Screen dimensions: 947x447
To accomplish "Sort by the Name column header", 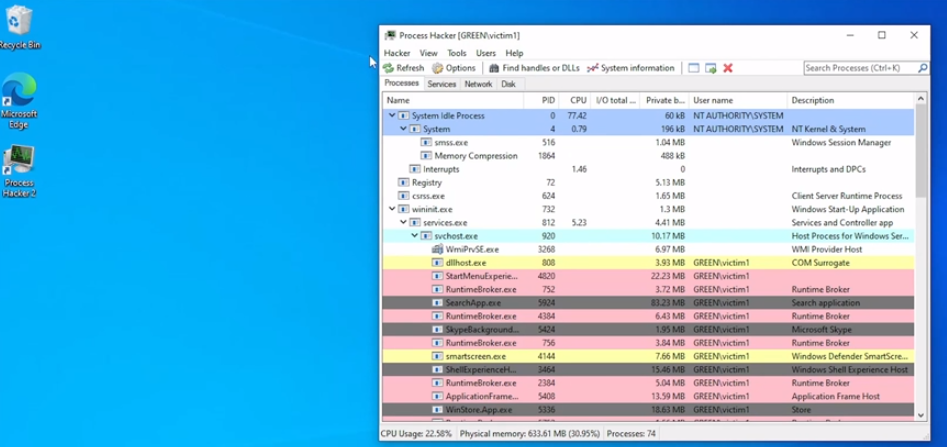I will (454, 100).
